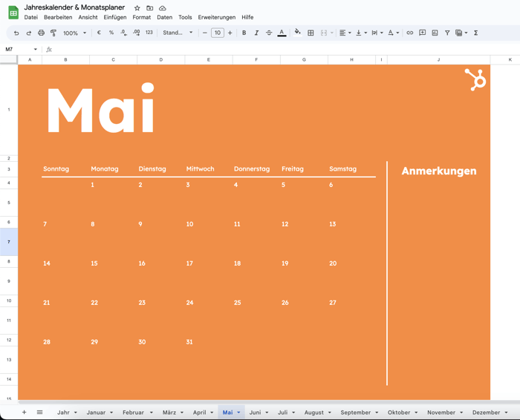Check cloud save status icon

pyautogui.click(x=162, y=8)
